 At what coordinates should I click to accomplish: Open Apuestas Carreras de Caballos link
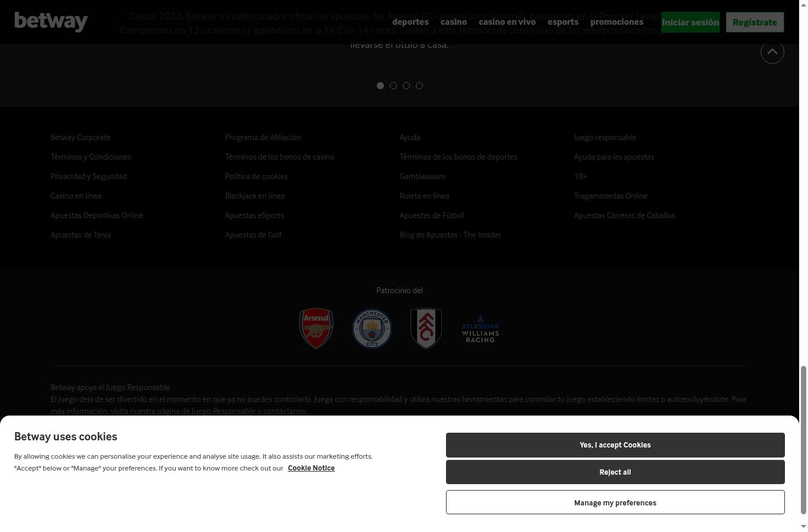[x=625, y=215]
